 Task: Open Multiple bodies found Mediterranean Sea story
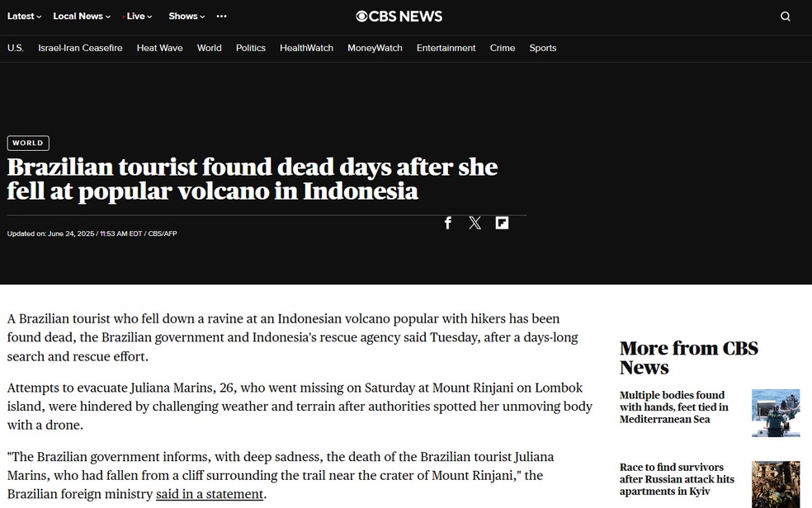tap(673, 407)
